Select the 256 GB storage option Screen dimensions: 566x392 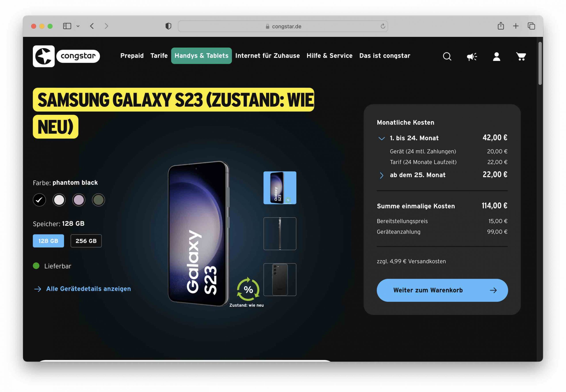[x=86, y=241]
